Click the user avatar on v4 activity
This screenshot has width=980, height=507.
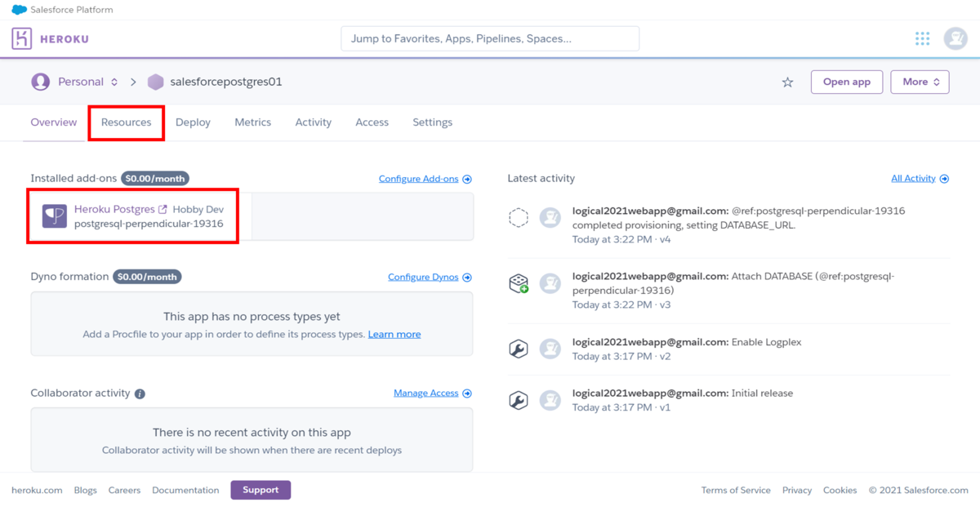550,218
